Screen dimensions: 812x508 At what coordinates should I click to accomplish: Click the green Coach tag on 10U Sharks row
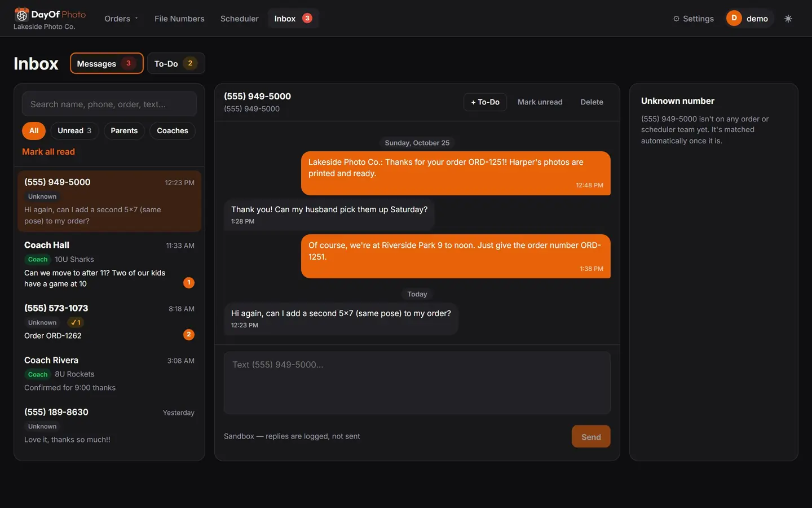point(38,259)
